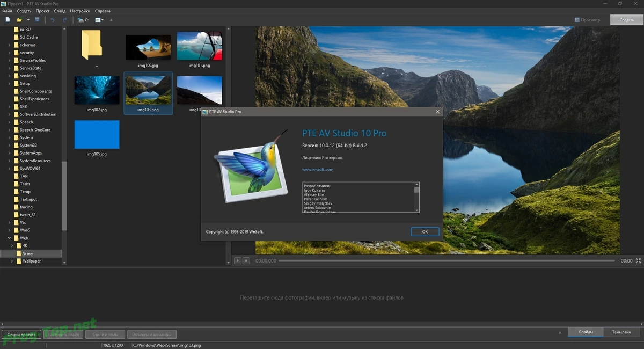Click the New project icon in toolbar
The width and height of the screenshot is (644, 349).
(8, 20)
